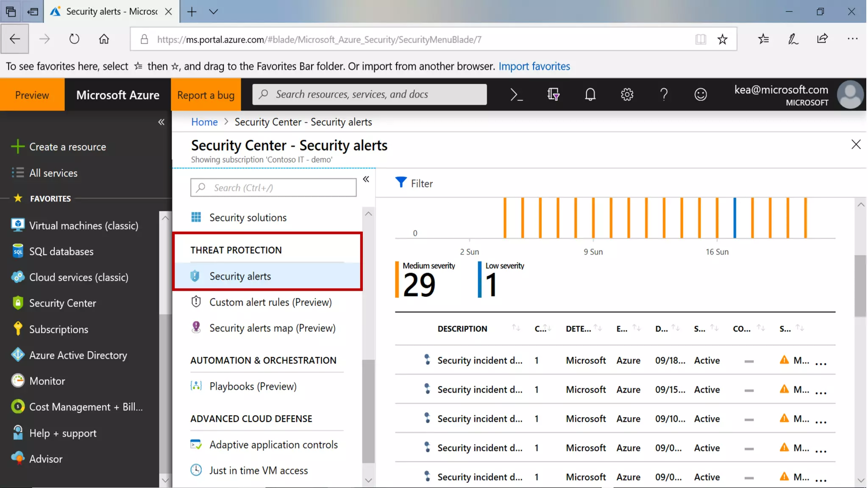This screenshot has width=868, height=488.
Task: Open Azure Cloud Shell icon
Action: pos(516,94)
